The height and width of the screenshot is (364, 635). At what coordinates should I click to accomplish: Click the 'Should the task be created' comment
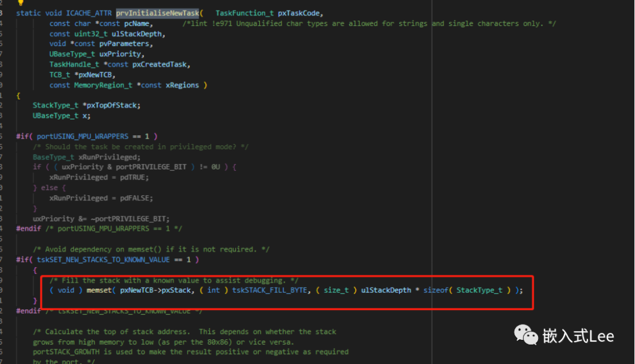coord(141,146)
